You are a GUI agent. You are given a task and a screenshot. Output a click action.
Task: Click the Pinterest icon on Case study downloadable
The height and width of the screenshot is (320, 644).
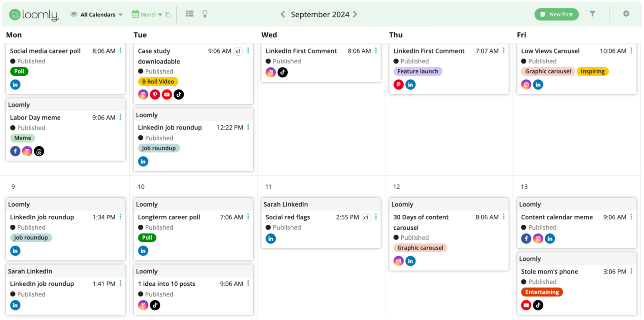pos(155,94)
